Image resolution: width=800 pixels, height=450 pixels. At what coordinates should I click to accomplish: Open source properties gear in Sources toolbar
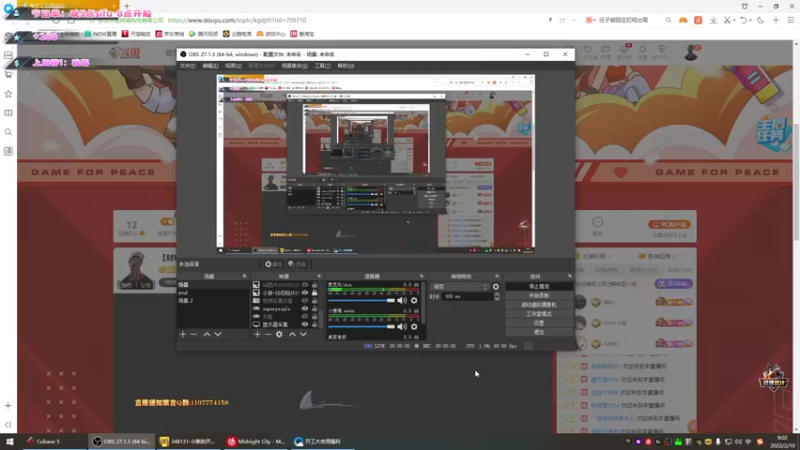tap(279, 334)
